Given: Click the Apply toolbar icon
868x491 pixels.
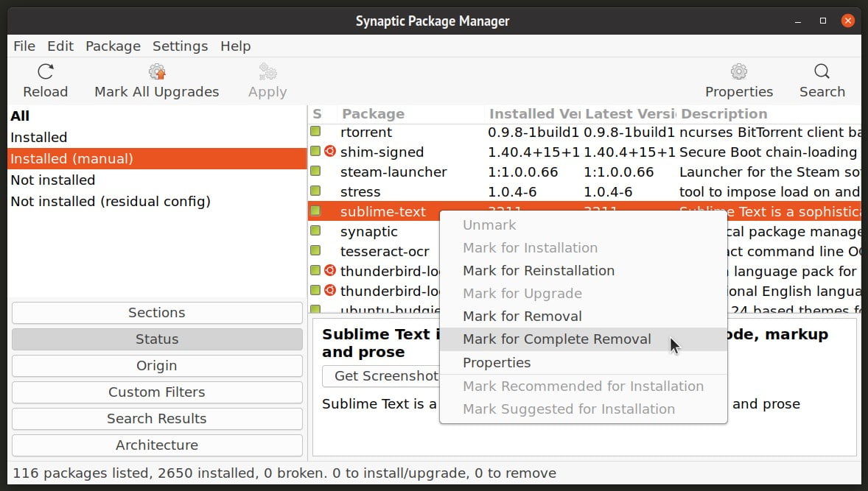Looking at the screenshot, I should pyautogui.click(x=267, y=71).
